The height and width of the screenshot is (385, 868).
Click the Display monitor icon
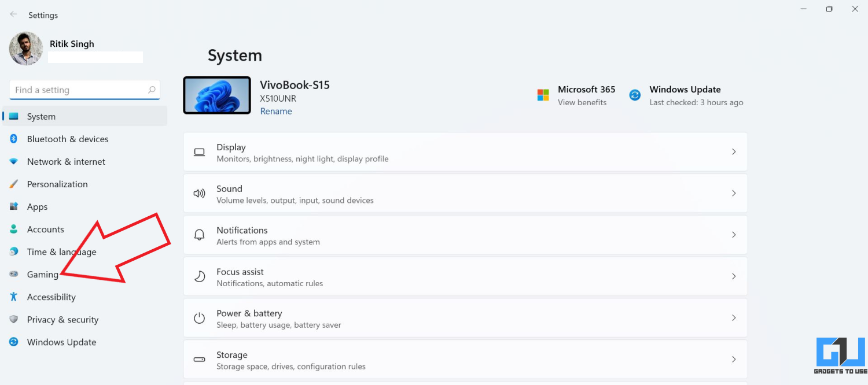[x=200, y=152]
